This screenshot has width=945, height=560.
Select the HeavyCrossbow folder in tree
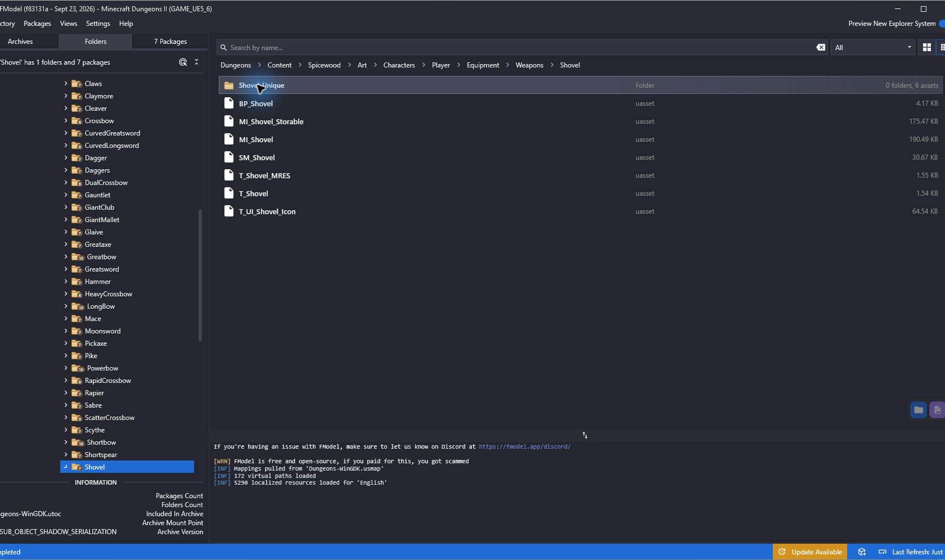tap(109, 294)
